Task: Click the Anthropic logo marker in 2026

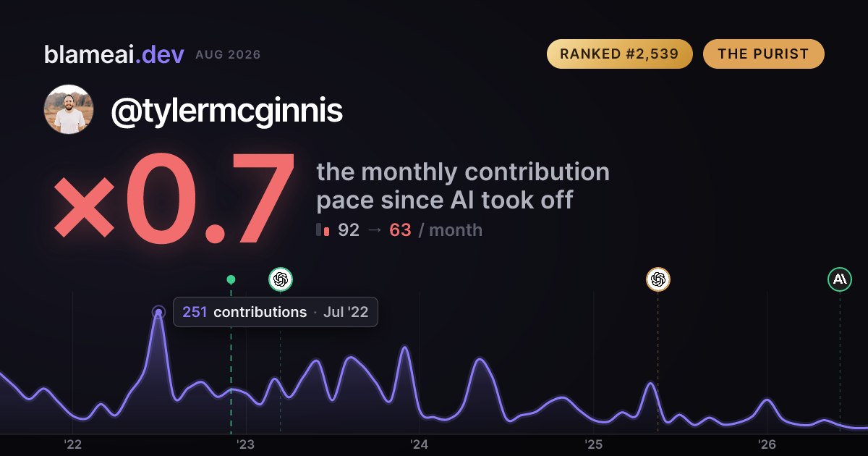Action: pos(840,279)
